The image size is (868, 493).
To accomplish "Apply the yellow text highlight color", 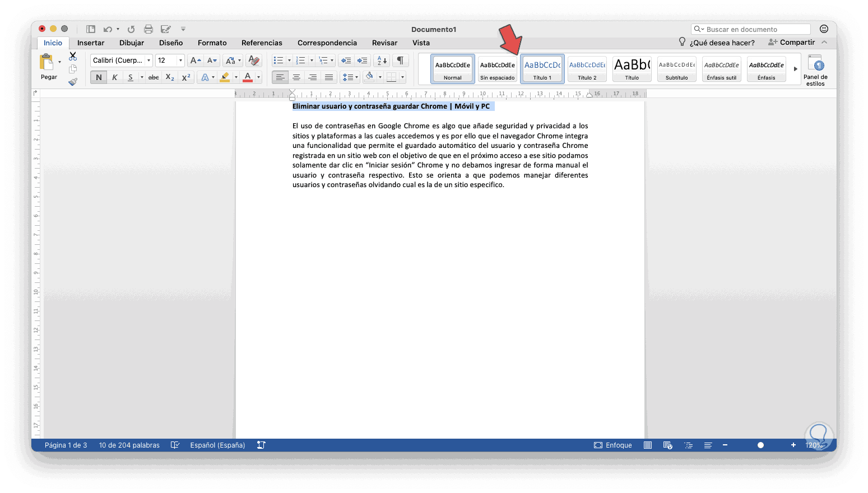I will point(225,77).
